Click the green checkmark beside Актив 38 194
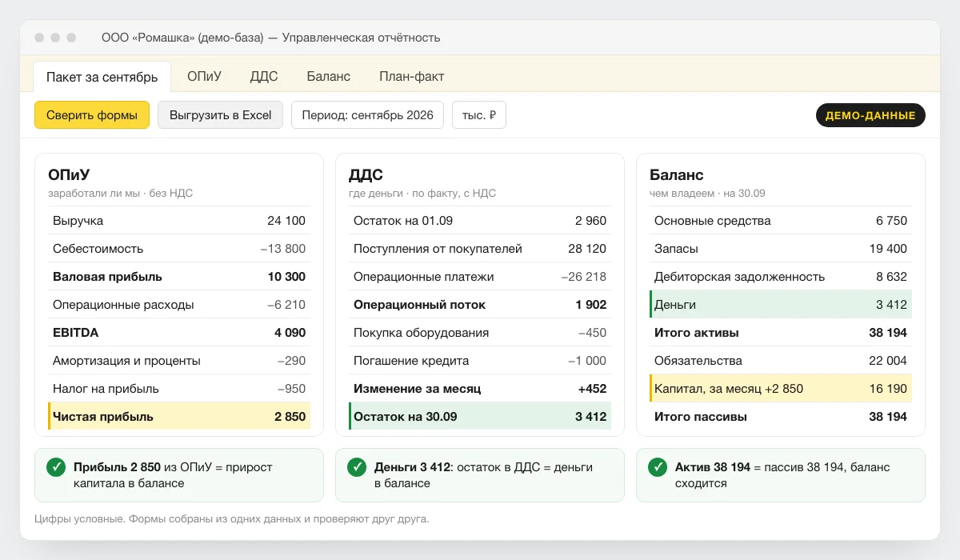This screenshot has height=560, width=960. tap(658, 466)
